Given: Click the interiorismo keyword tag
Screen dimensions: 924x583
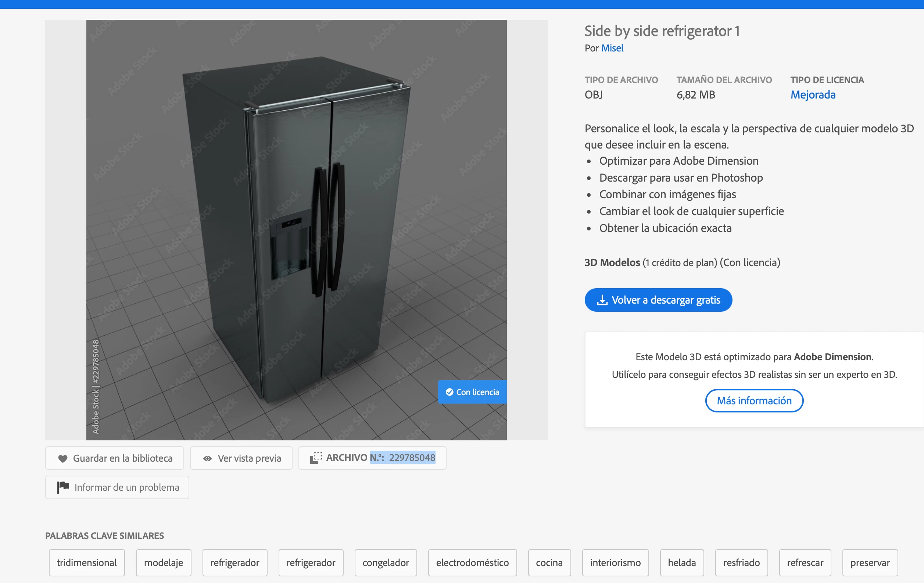Looking at the screenshot, I should pos(615,563).
